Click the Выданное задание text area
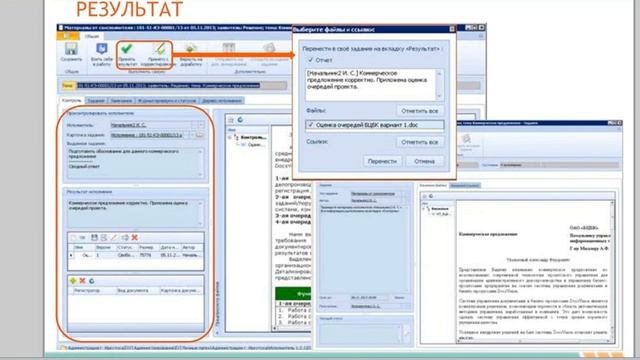The image size is (640, 360). click(x=134, y=162)
